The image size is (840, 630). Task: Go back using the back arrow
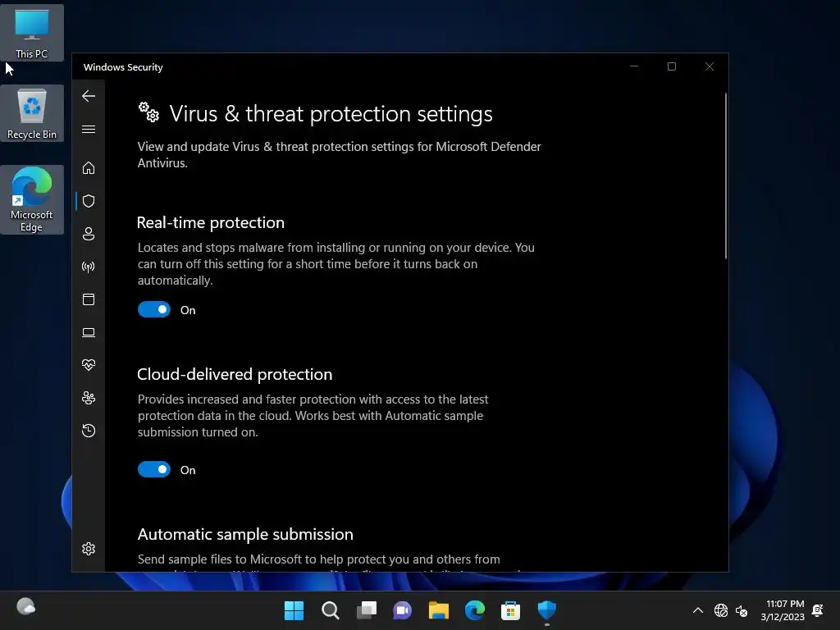click(x=89, y=97)
